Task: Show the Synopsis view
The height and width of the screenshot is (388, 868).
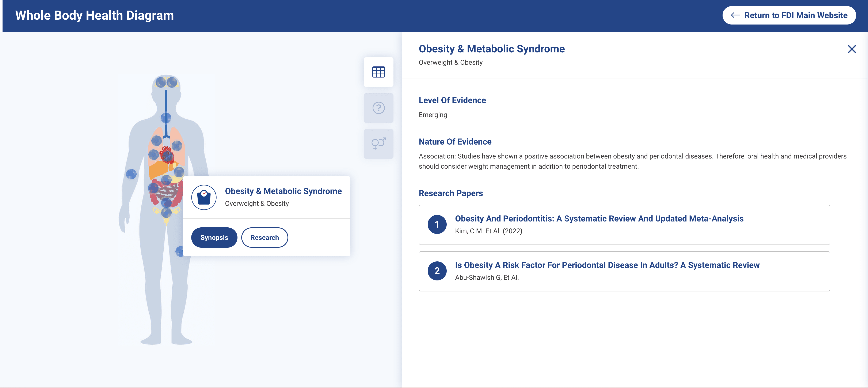Action: (214, 238)
